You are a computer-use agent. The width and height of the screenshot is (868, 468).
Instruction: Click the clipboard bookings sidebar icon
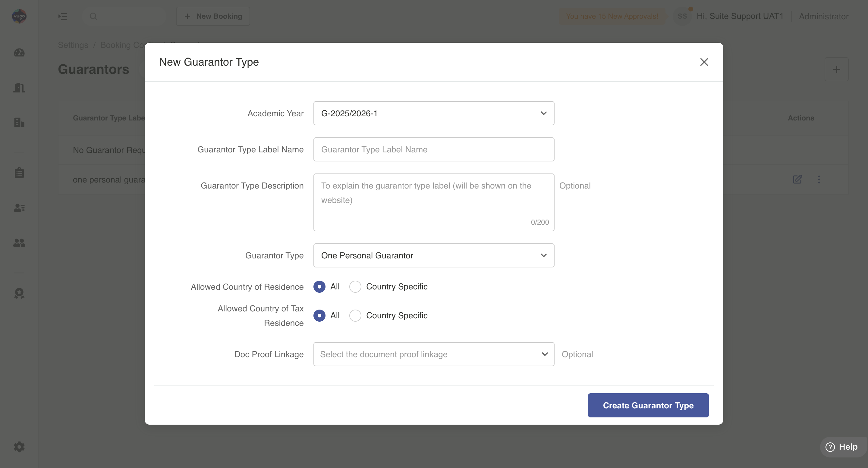[x=19, y=173]
